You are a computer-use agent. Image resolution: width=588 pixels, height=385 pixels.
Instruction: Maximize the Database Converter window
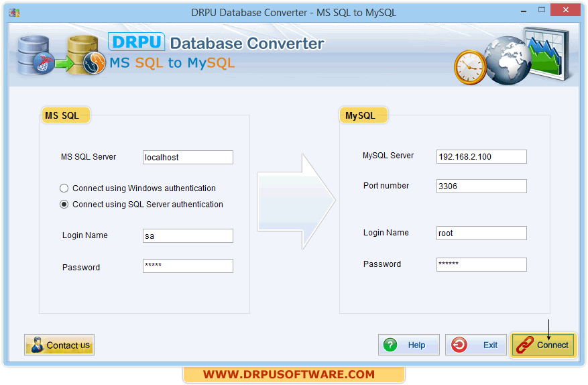[542, 10]
